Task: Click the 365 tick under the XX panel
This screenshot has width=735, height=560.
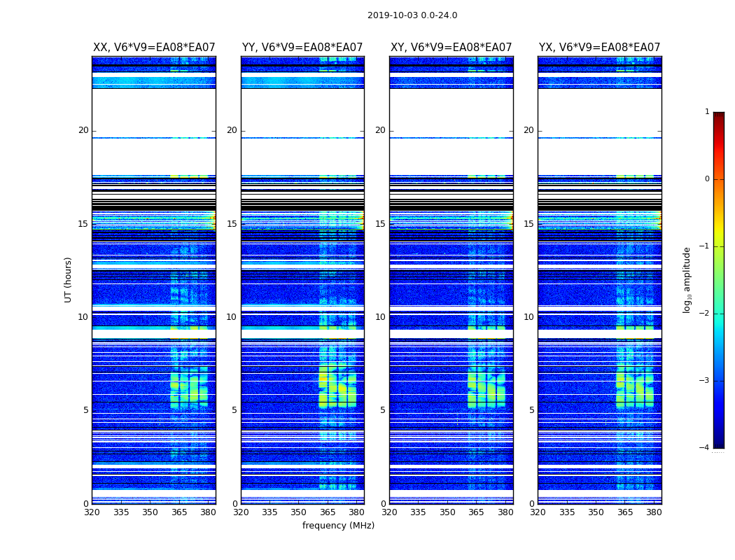Action: 179,512
